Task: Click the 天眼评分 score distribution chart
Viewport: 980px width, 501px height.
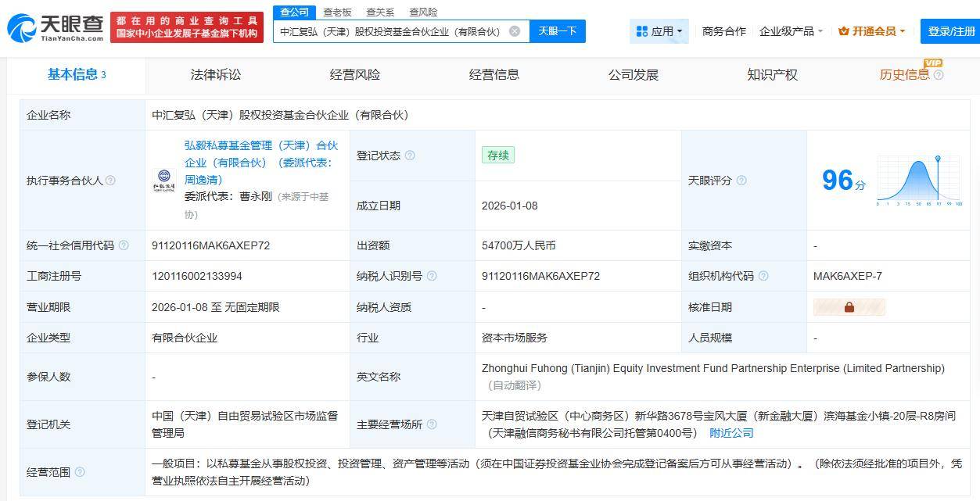Action: [x=919, y=181]
